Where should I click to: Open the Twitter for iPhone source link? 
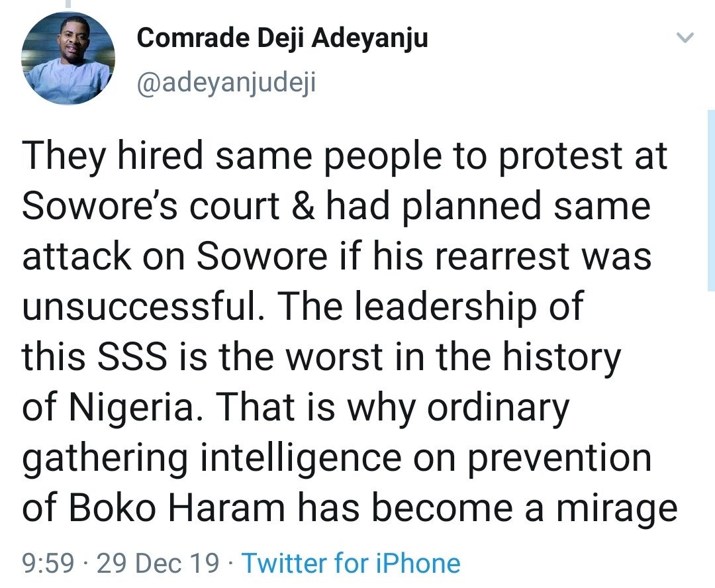(351, 563)
